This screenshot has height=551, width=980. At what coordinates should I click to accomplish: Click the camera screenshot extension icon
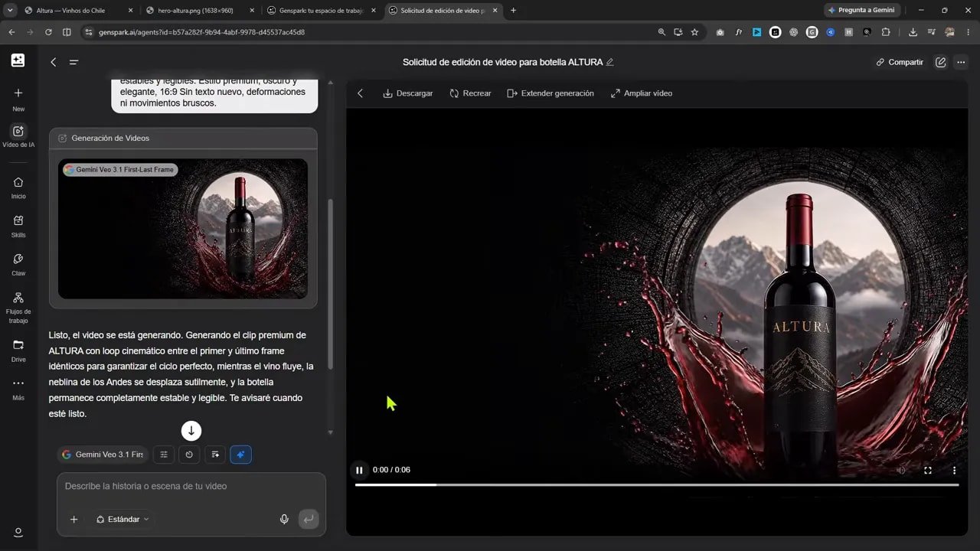click(x=720, y=32)
